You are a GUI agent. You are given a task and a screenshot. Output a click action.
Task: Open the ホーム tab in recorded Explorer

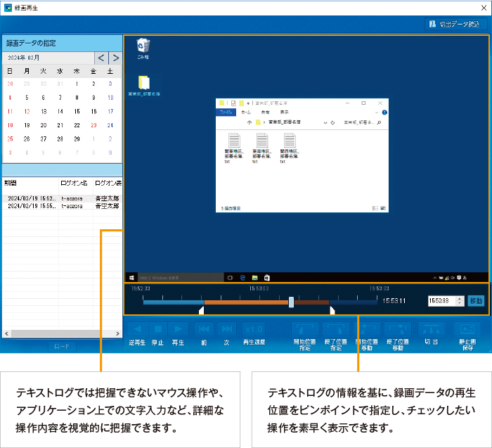coord(246,112)
